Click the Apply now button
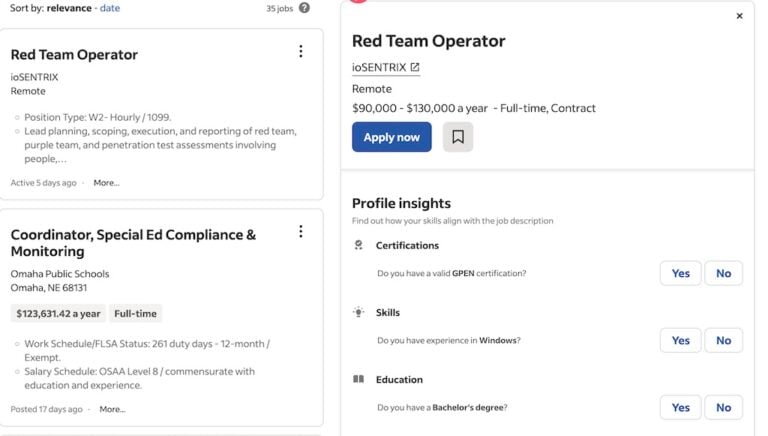768x436 pixels. pos(391,137)
